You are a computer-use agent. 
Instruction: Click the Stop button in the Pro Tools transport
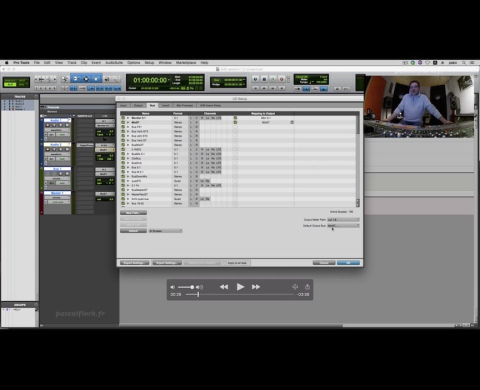point(264,79)
